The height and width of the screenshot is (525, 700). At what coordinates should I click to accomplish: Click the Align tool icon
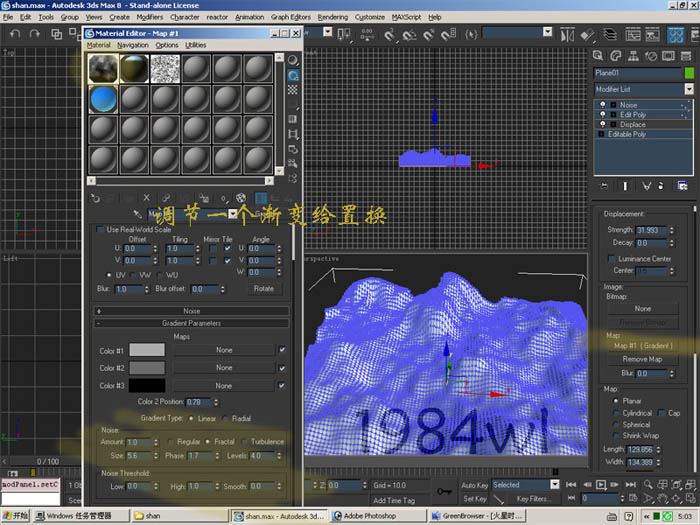(588, 35)
